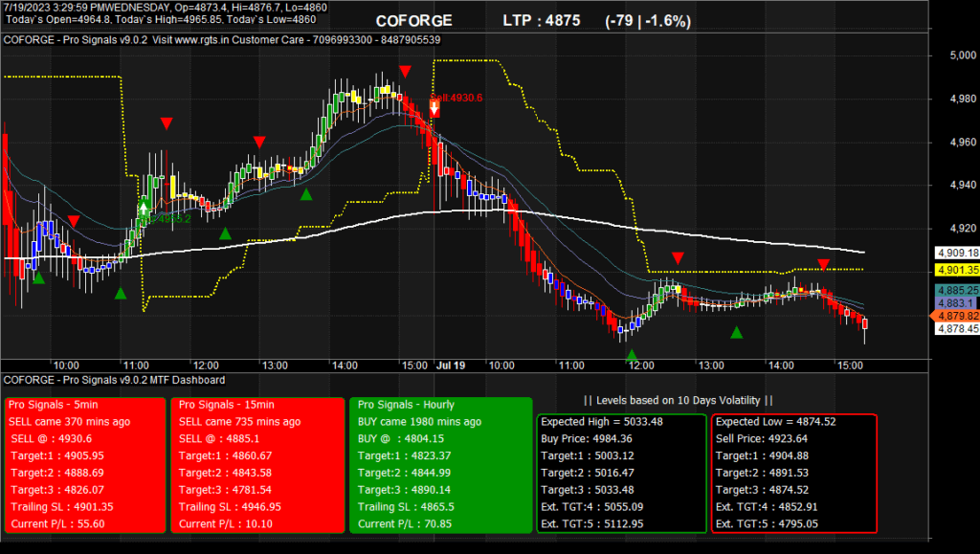Click 'Ext. TGT:5 : 4795.05'
The height and width of the screenshot is (554, 980).
[x=767, y=524]
